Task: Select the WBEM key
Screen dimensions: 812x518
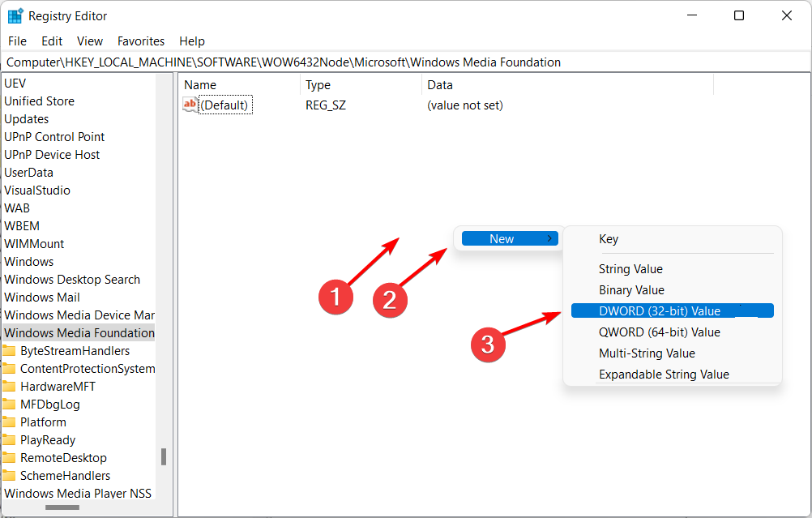Action: click(22, 226)
